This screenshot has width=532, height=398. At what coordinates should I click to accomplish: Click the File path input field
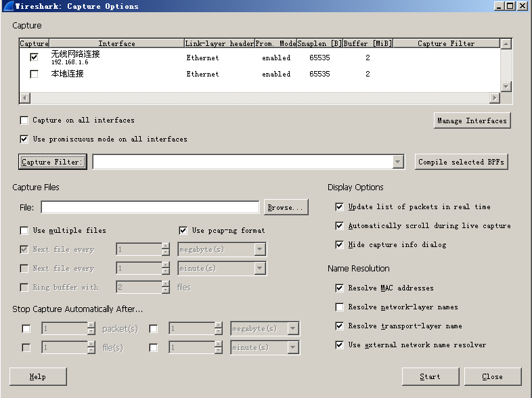click(x=150, y=207)
